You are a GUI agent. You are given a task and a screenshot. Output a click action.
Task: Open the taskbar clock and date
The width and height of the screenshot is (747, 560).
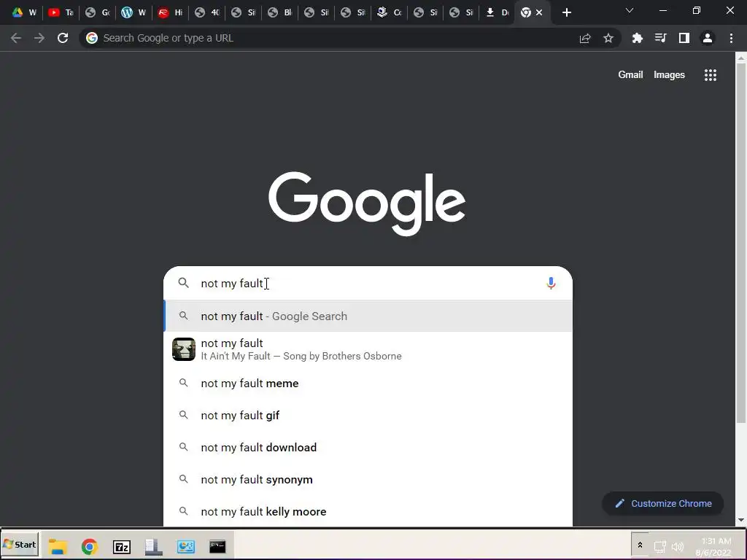(x=715, y=547)
